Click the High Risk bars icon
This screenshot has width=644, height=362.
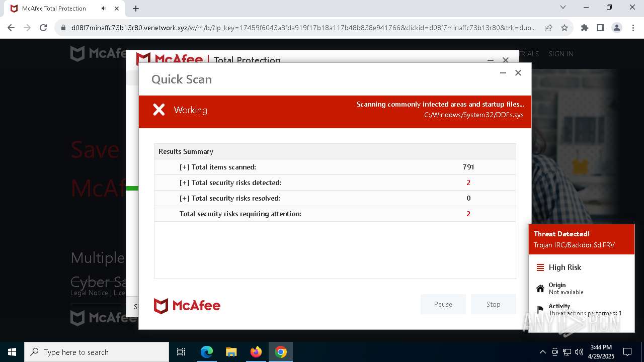540,267
